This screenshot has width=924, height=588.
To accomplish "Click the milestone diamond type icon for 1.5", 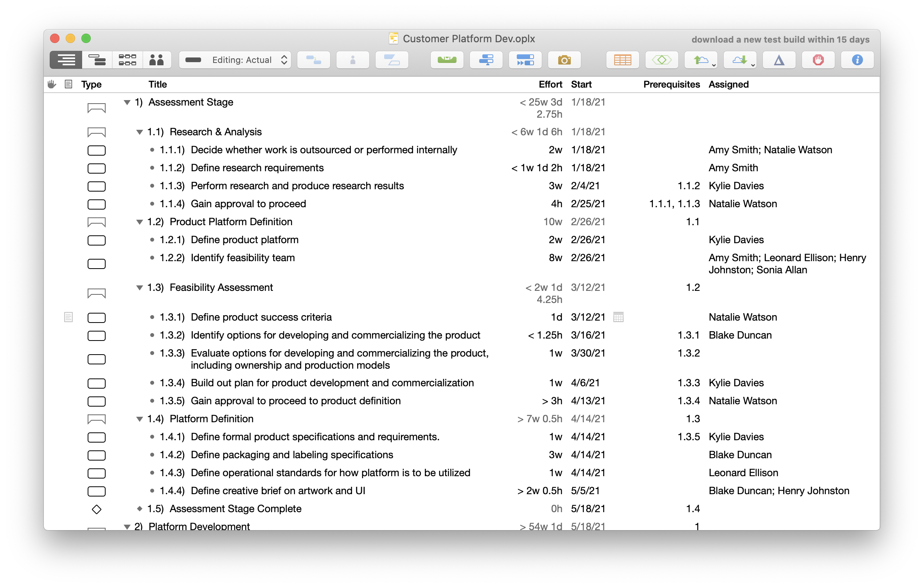I will pyautogui.click(x=97, y=509).
